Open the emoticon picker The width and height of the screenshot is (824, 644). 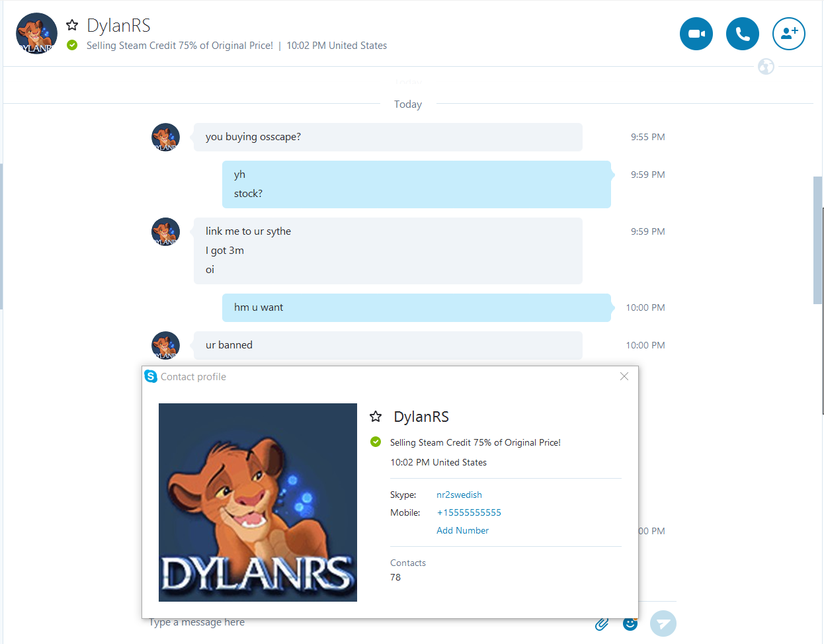(x=630, y=624)
